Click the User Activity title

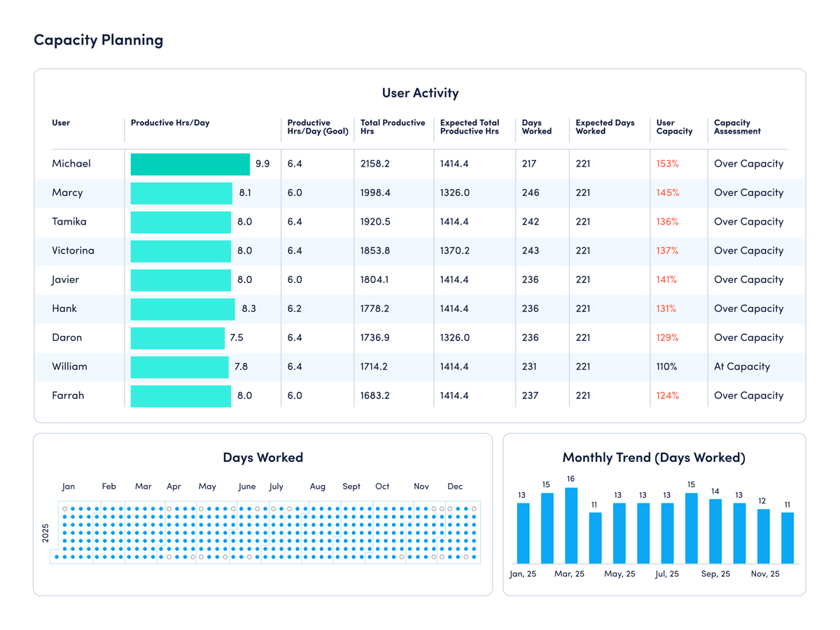click(419, 92)
